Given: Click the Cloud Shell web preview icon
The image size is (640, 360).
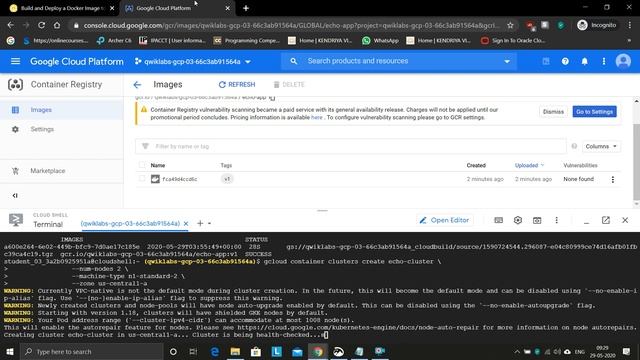Looking at the screenshot, I should pyautogui.click(x=537, y=220).
